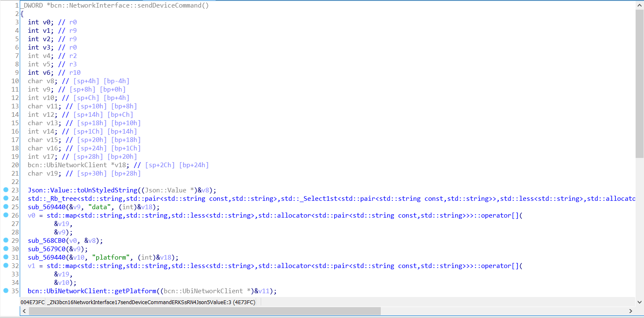
Task: Click the sub_569440 call with "data"
Action: point(94,207)
